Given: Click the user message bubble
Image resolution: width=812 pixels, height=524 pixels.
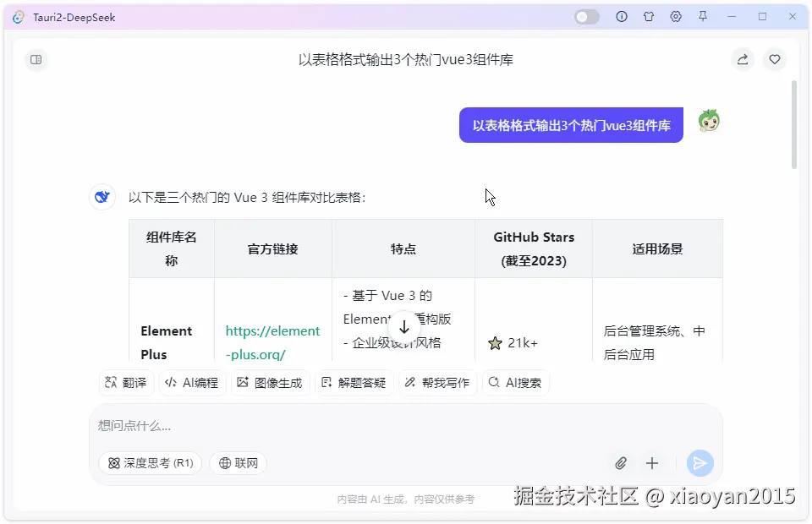Looking at the screenshot, I should pos(571,125).
